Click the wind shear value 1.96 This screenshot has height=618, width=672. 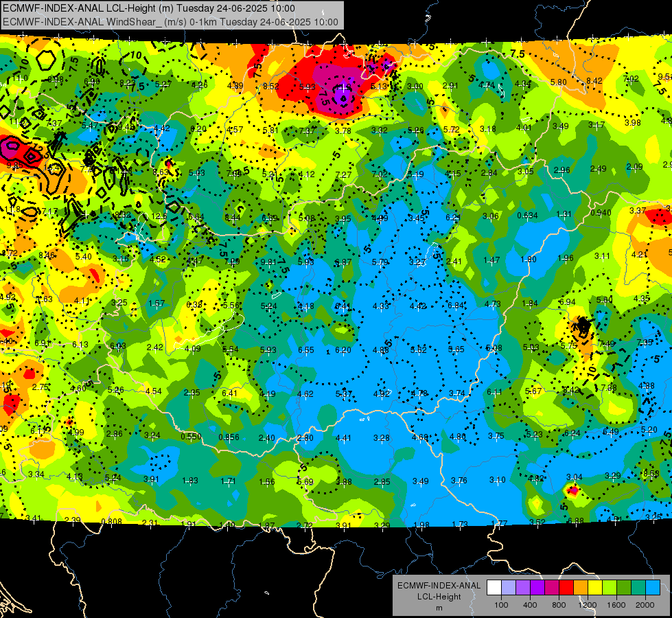tap(566, 258)
